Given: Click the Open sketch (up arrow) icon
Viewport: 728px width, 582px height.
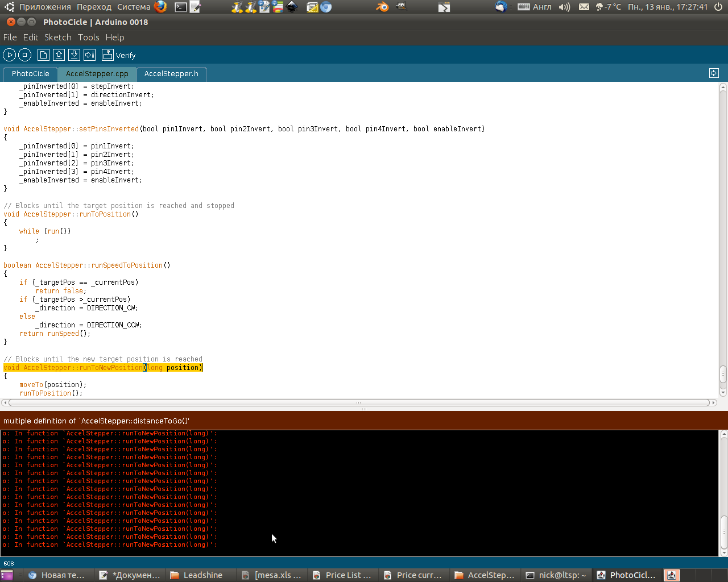Looking at the screenshot, I should (59, 55).
